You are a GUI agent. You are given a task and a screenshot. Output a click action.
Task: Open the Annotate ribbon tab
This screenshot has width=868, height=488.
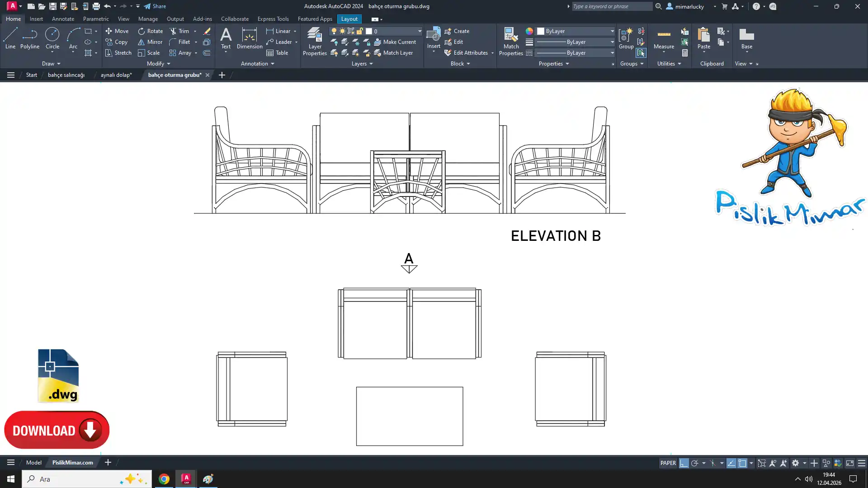(63, 19)
